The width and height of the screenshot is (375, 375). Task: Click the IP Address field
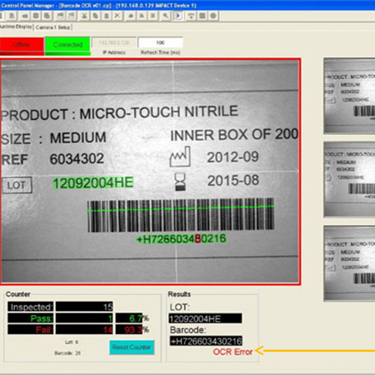[114, 43]
